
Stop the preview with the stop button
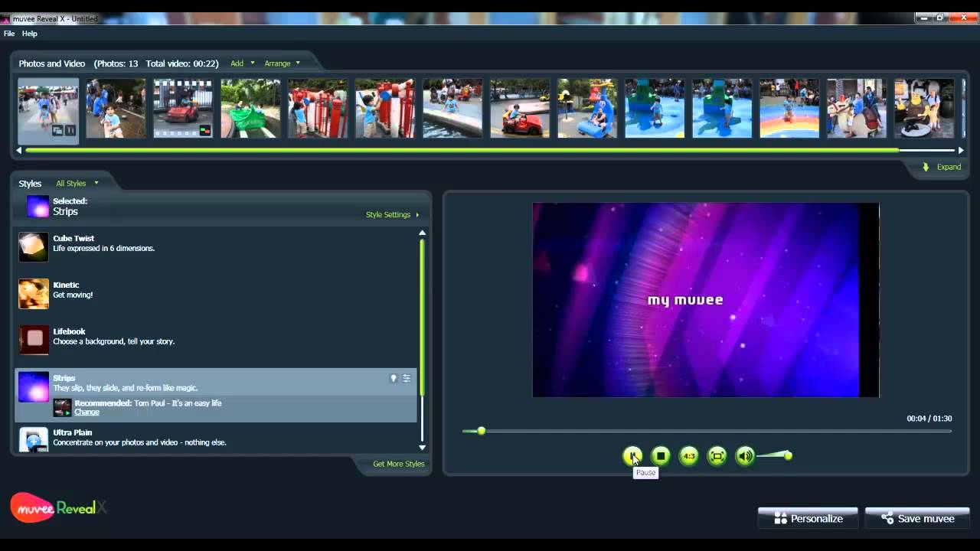pos(661,456)
